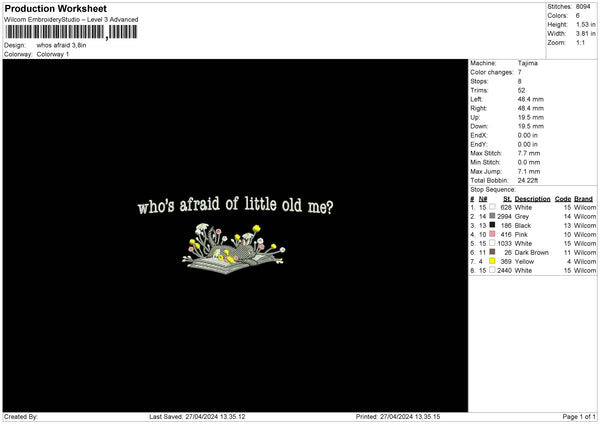
Task: Click the "Grey" description in row 2
Action: [x=522, y=217]
